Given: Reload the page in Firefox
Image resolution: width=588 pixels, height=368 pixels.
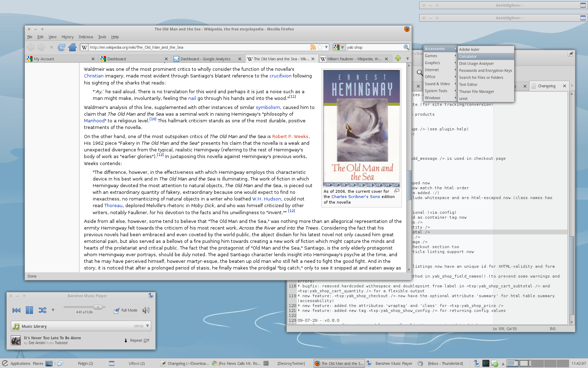Looking at the screenshot, I should click(x=61, y=47).
